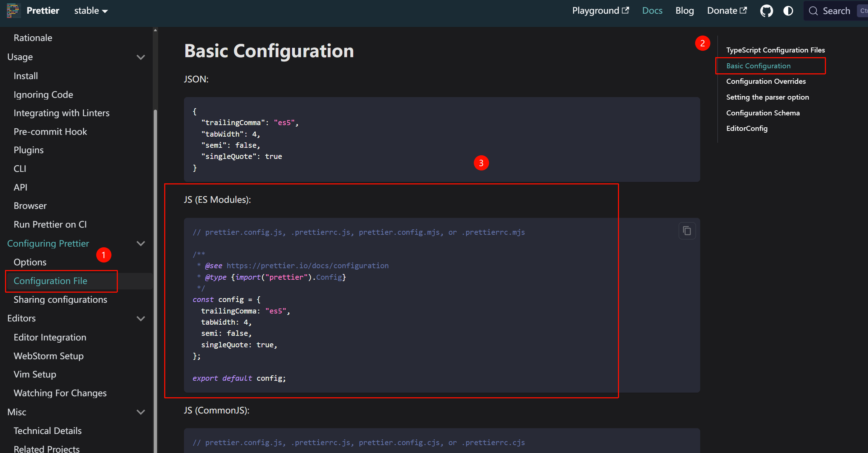The image size is (868, 453).
Task: Click the Prettier logo icon
Action: [14, 11]
